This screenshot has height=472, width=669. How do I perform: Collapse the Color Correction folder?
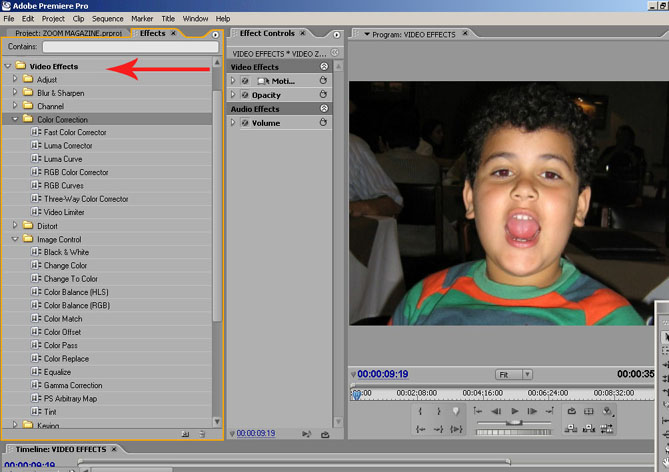[15, 119]
